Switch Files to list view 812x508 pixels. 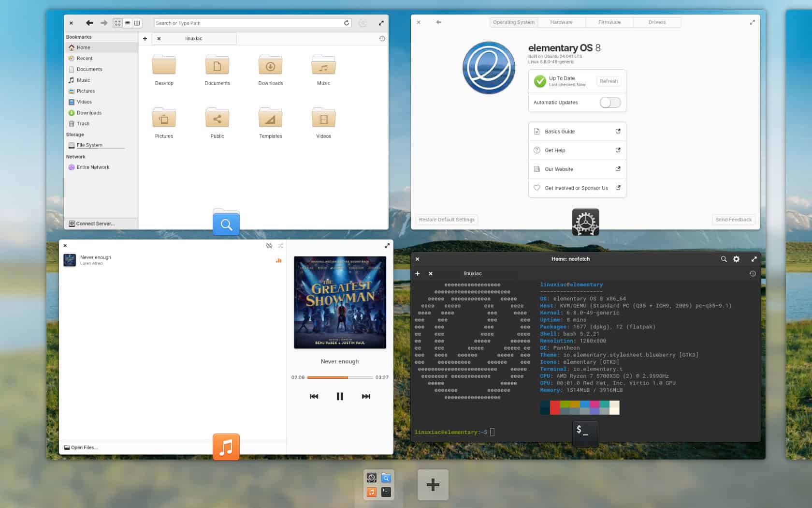click(x=127, y=23)
